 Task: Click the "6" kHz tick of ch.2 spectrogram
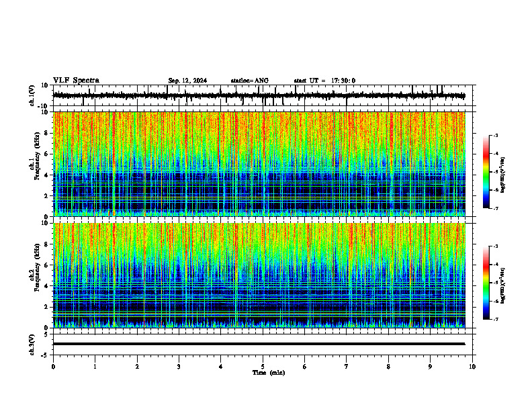[47, 265]
